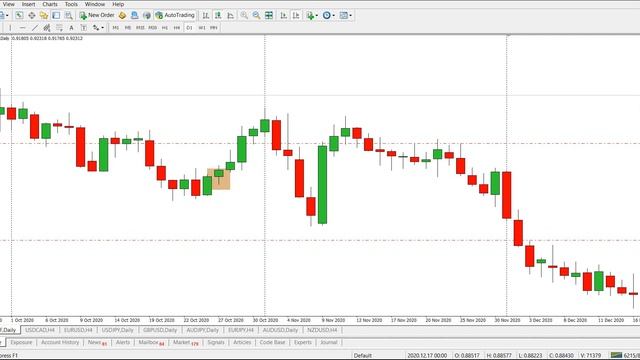
Task: Open the Mailbox terminal tab
Action: (x=151, y=342)
